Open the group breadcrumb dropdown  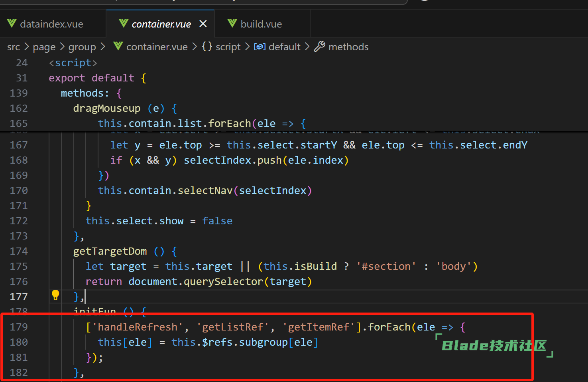pyautogui.click(x=82, y=47)
